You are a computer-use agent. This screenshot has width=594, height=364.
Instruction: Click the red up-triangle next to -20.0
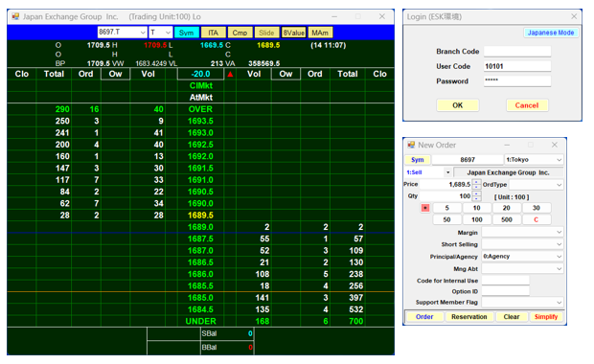(x=230, y=75)
